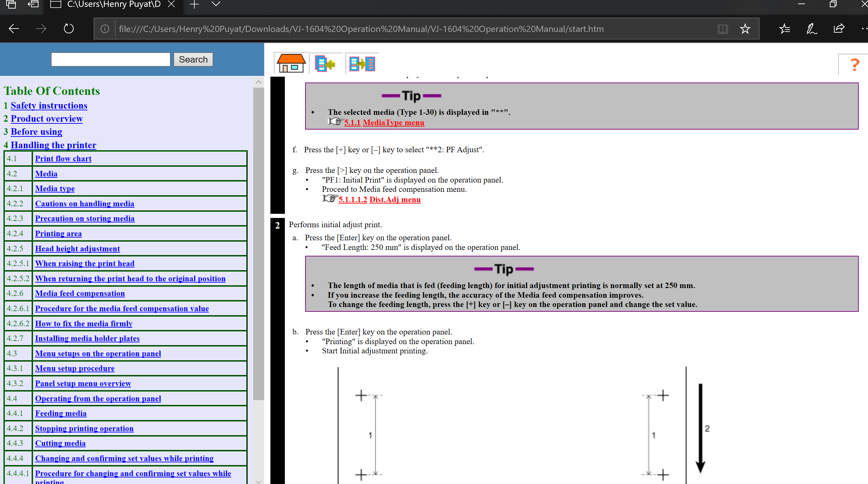Open a new tab with plus icon
The height and width of the screenshot is (484, 868).
pos(194,4)
